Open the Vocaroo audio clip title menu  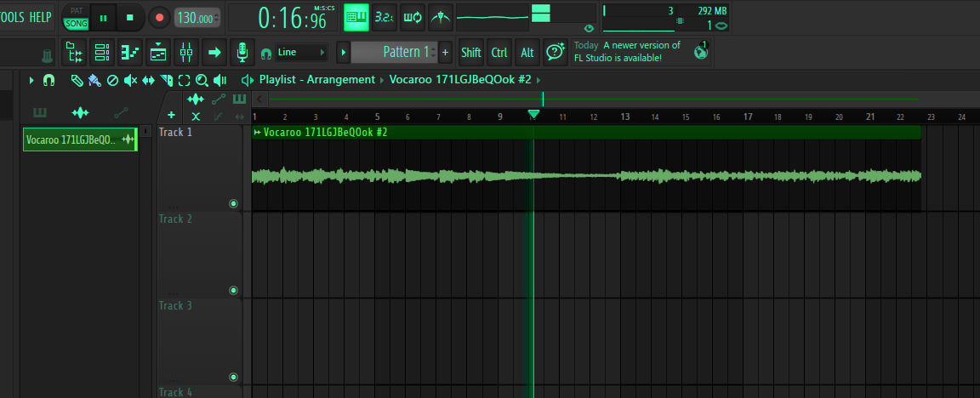point(258,132)
